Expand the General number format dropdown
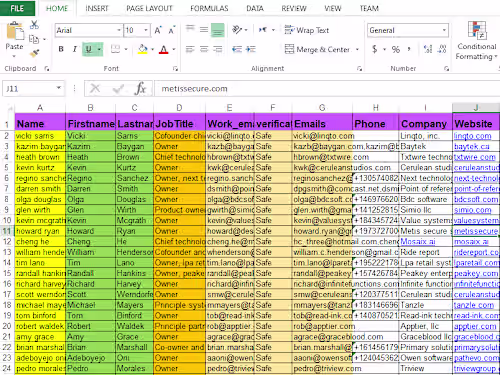 pos(444,30)
